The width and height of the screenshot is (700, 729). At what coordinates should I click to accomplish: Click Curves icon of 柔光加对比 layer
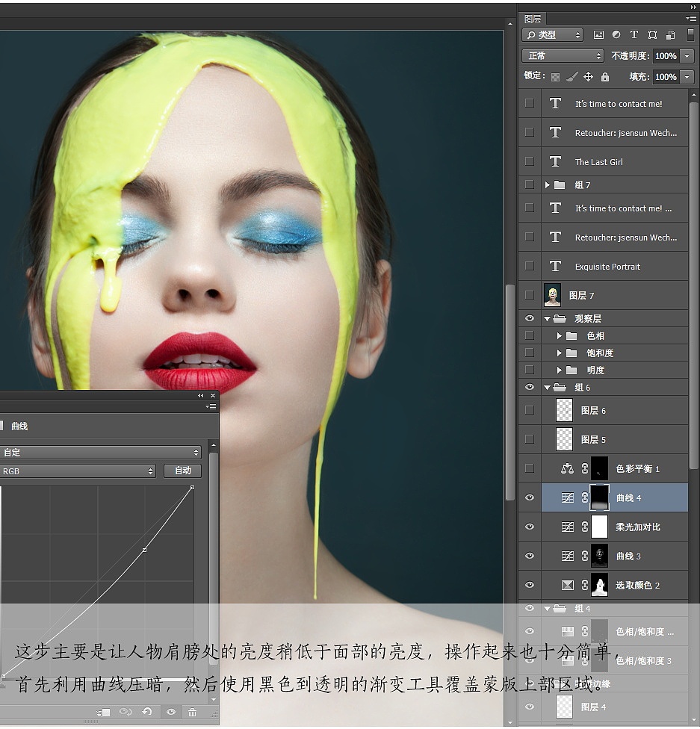(x=568, y=527)
